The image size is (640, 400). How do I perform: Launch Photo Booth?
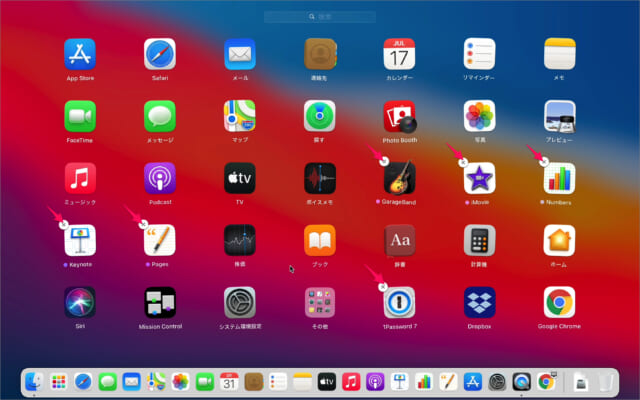click(x=400, y=117)
